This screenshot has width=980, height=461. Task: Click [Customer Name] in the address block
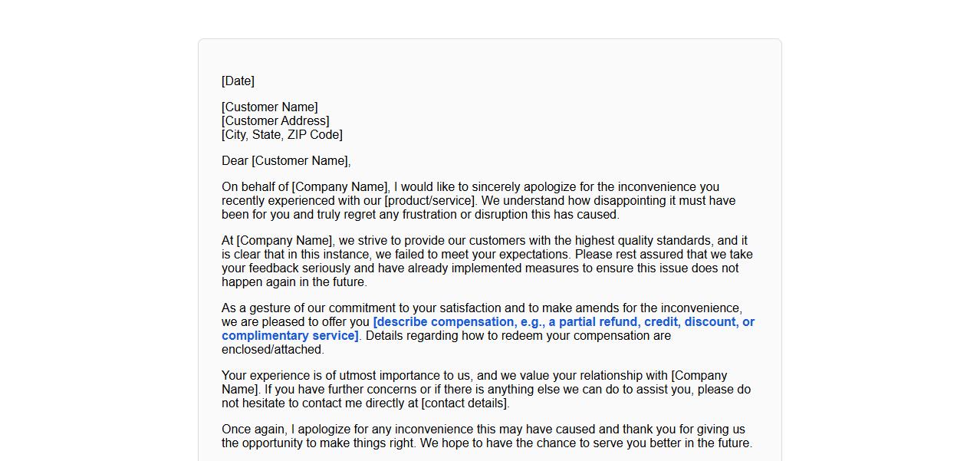tap(269, 107)
